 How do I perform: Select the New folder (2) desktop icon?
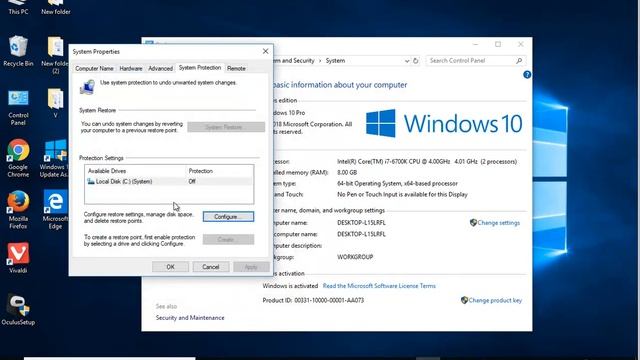pos(55,55)
